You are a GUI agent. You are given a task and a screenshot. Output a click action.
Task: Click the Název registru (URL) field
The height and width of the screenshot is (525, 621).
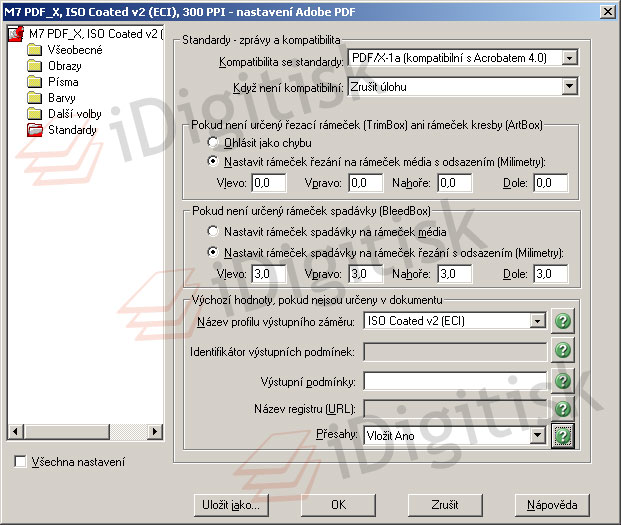point(455,409)
